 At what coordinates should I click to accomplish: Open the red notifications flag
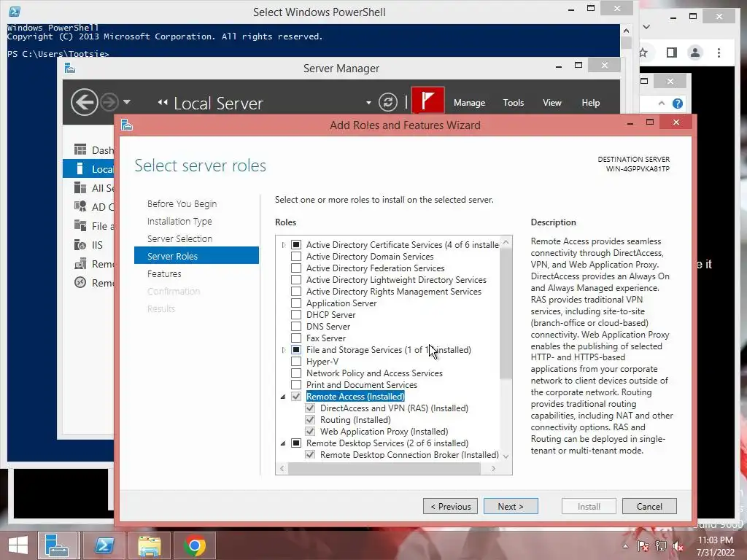[x=427, y=101]
